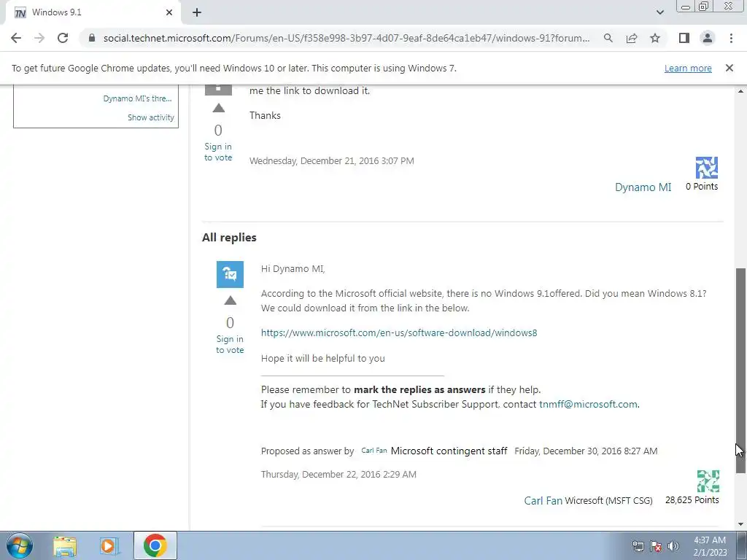
Task: Open the Learn more link
Action: pyautogui.click(x=688, y=68)
